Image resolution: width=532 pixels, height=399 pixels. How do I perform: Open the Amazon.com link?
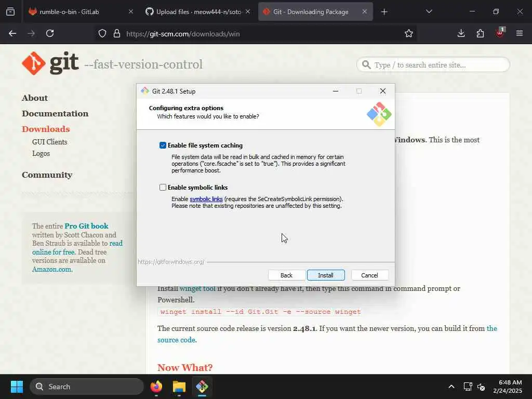52,270
